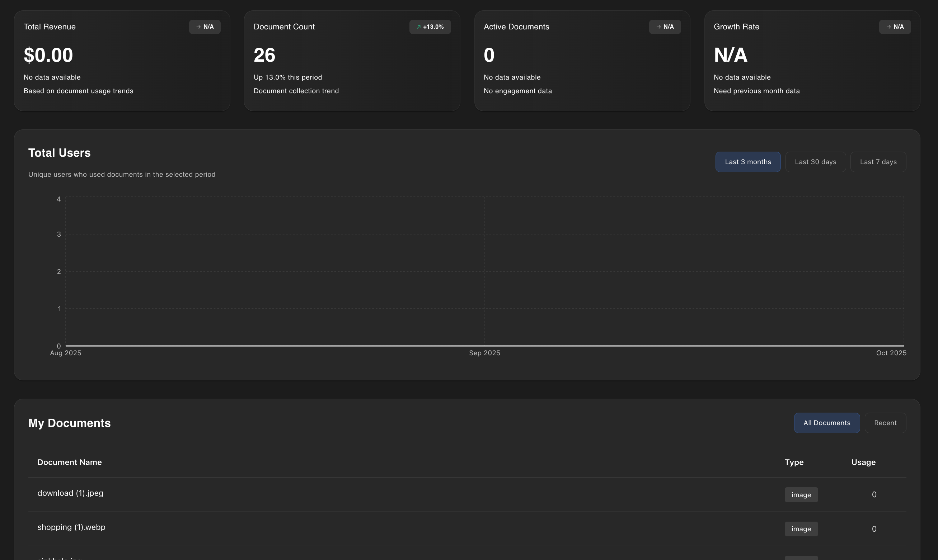Click the Total Users chart heading

[59, 153]
